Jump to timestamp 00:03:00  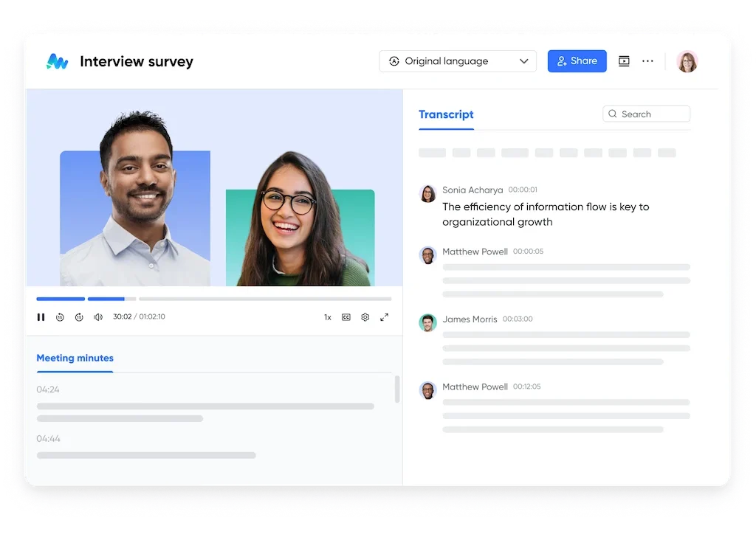coord(518,319)
